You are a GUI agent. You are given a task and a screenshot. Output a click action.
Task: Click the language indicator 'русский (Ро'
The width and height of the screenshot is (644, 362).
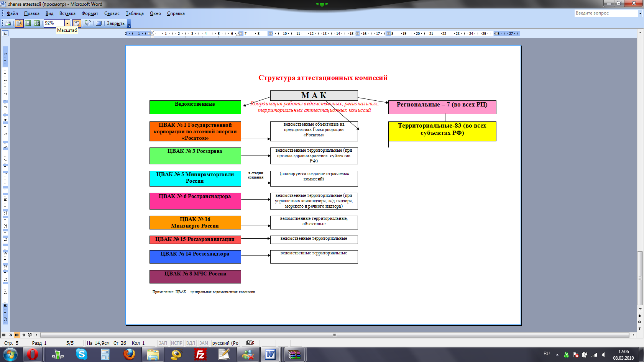coord(225,343)
